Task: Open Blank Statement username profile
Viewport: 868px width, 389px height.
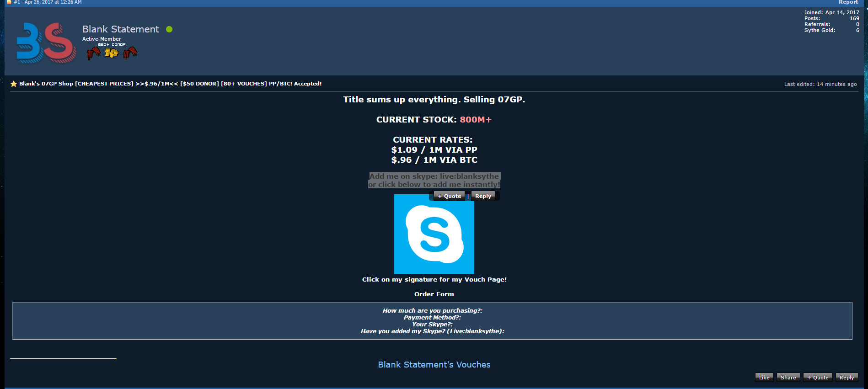Action: (121, 29)
